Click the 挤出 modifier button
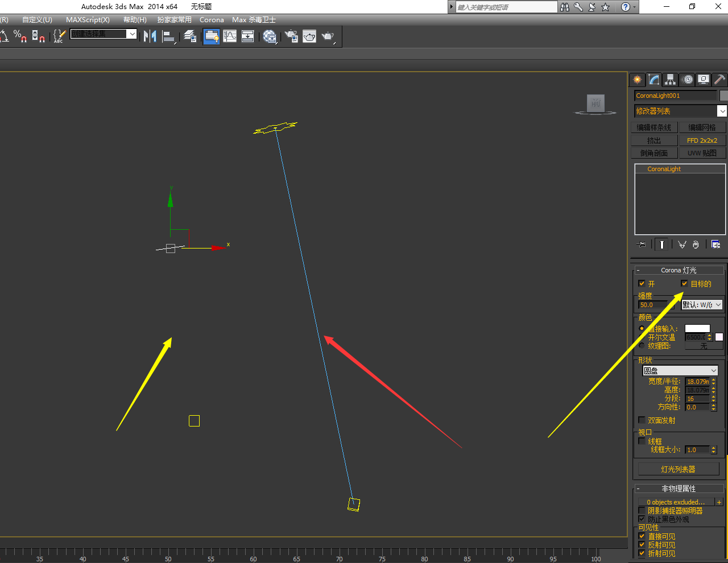 654,140
